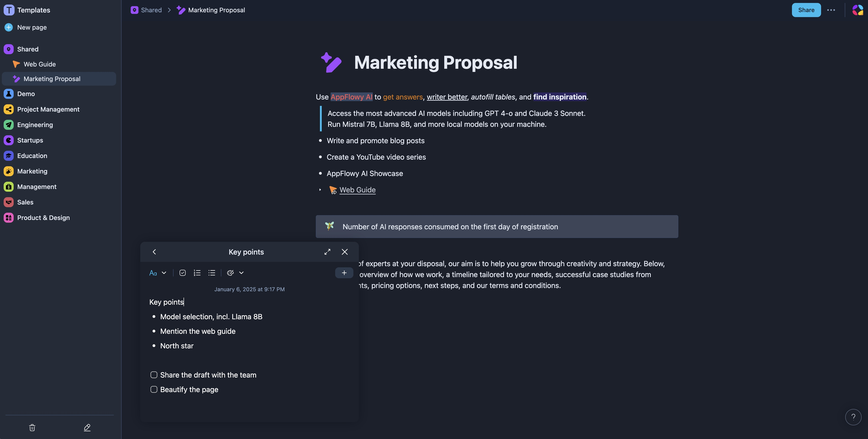Screen dimensions: 868x439
Task: Expand the Web Guide toggle in document
Action: pyautogui.click(x=320, y=190)
